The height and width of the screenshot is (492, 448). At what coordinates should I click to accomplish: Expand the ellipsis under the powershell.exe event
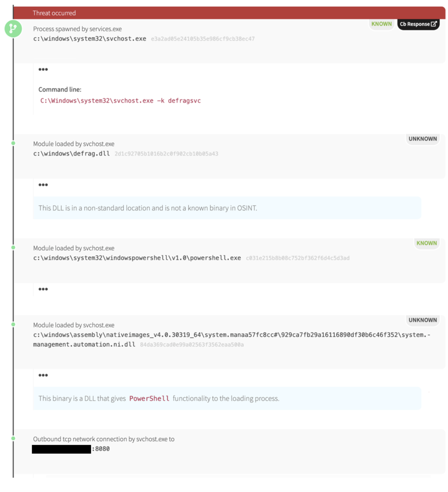43,289
